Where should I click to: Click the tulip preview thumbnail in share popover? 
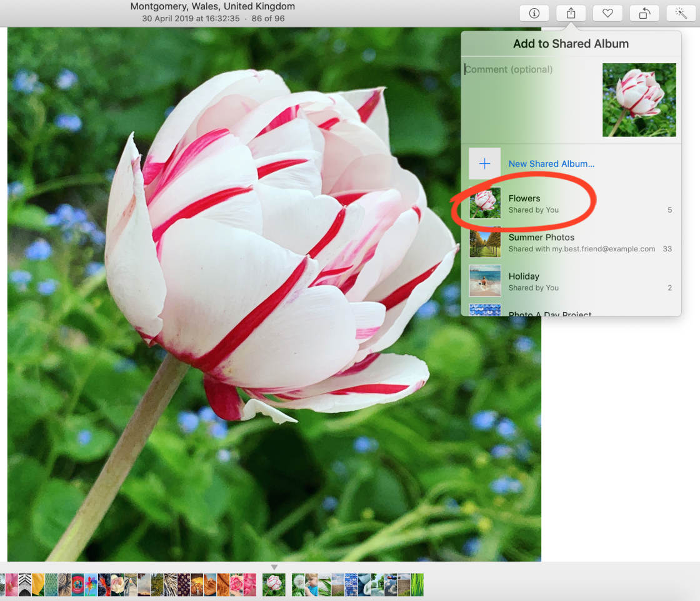coord(639,100)
